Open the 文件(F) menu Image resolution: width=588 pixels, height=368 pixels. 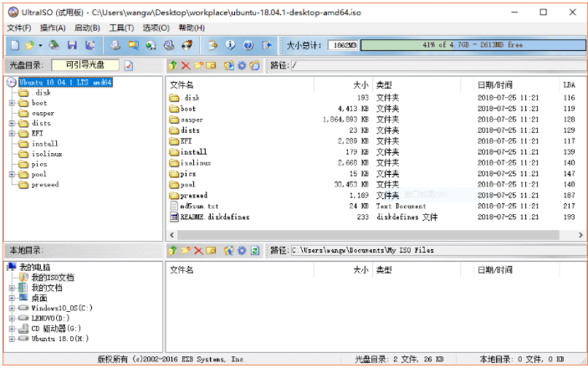pyautogui.click(x=19, y=28)
